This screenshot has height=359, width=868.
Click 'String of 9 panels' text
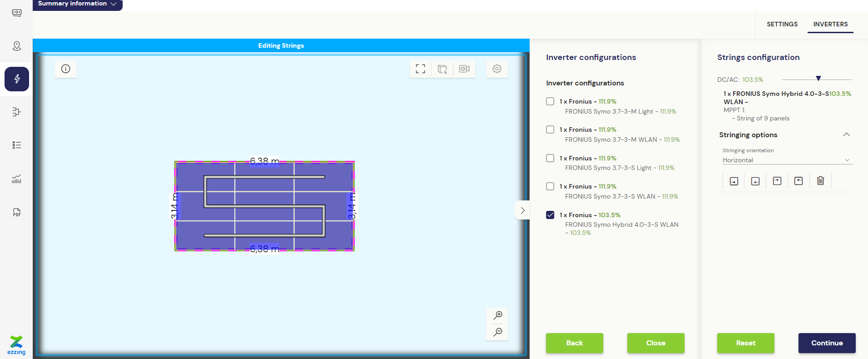pyautogui.click(x=763, y=118)
